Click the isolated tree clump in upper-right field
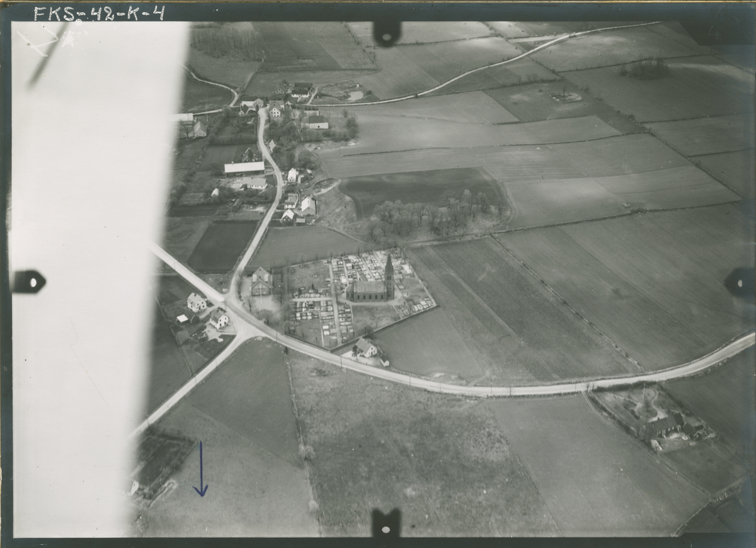Image resolution: width=756 pixels, height=548 pixels. (x=644, y=69)
